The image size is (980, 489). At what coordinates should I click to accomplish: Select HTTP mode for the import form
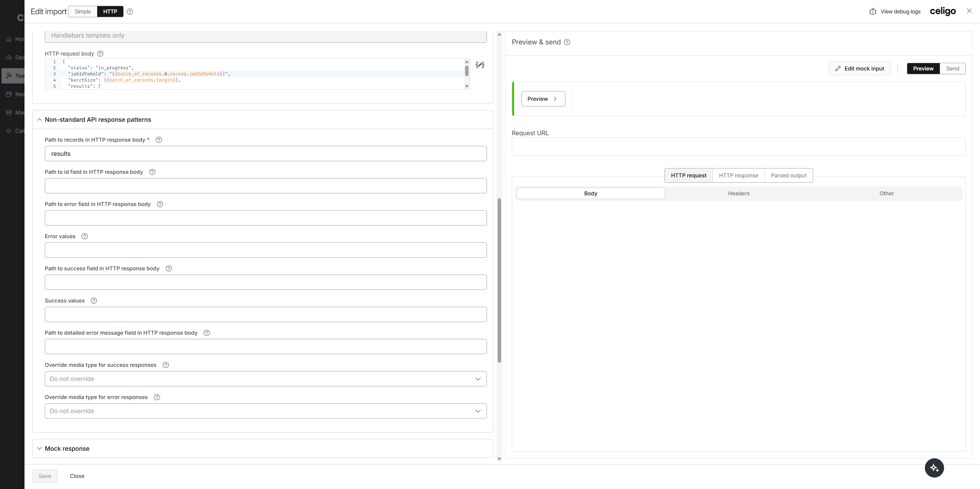pos(110,11)
